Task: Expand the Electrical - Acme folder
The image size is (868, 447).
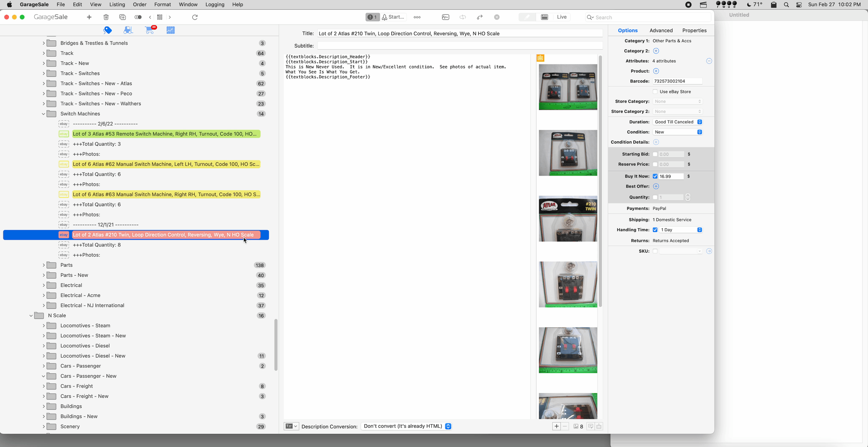Action: [x=43, y=296]
